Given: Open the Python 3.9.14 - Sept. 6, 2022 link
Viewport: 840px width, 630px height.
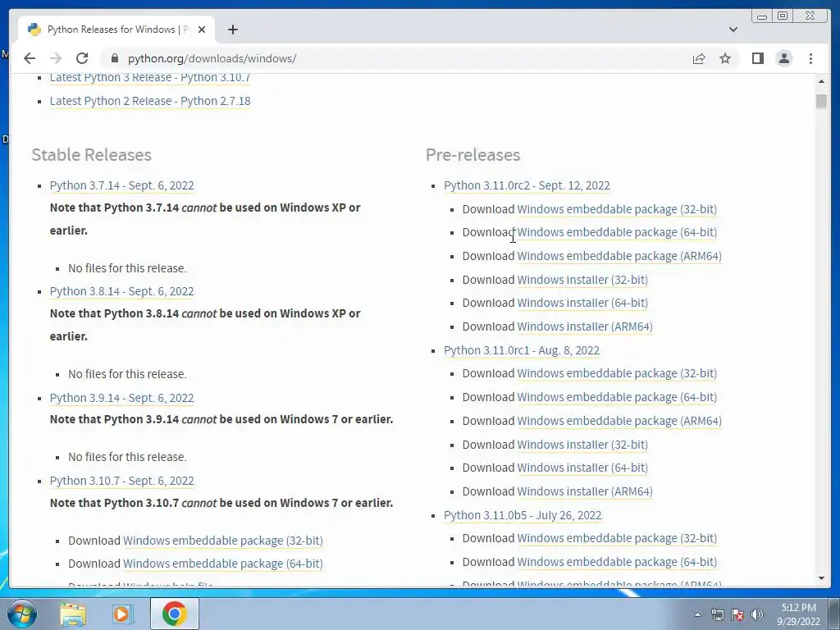Looking at the screenshot, I should (121, 398).
